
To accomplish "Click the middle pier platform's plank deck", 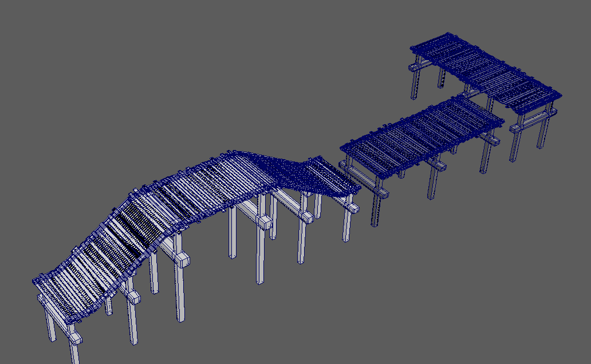I will click(424, 137).
